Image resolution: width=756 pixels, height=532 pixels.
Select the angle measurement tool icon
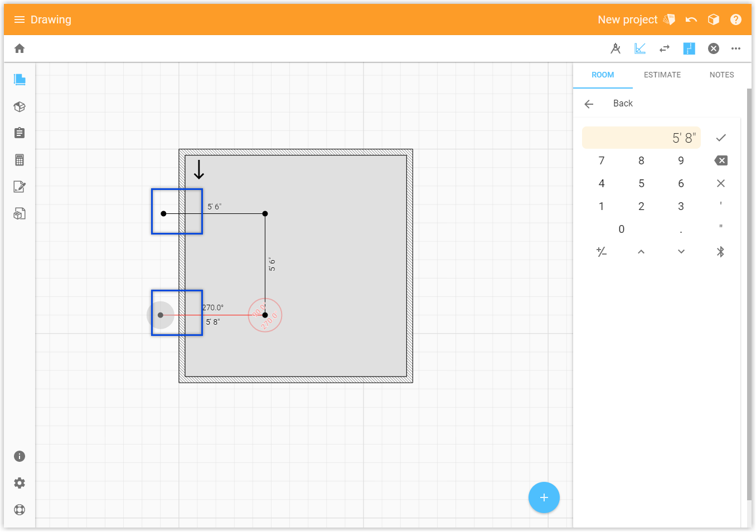(x=640, y=48)
